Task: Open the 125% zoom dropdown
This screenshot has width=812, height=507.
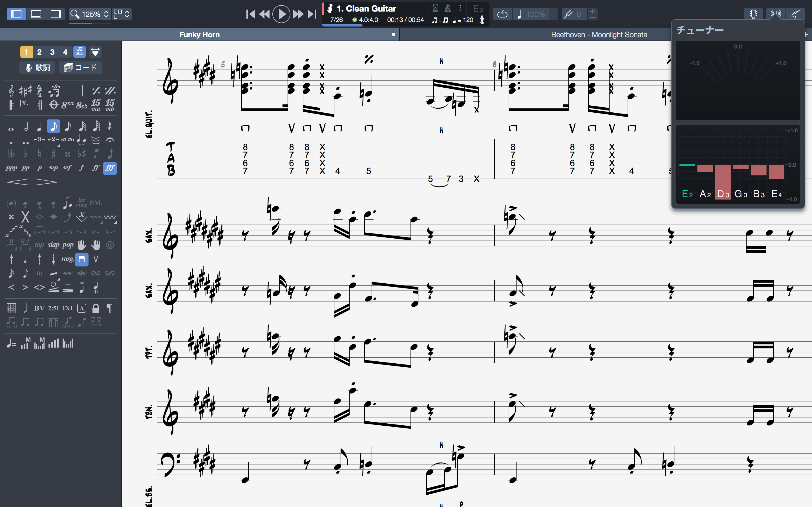Action: tap(90, 14)
